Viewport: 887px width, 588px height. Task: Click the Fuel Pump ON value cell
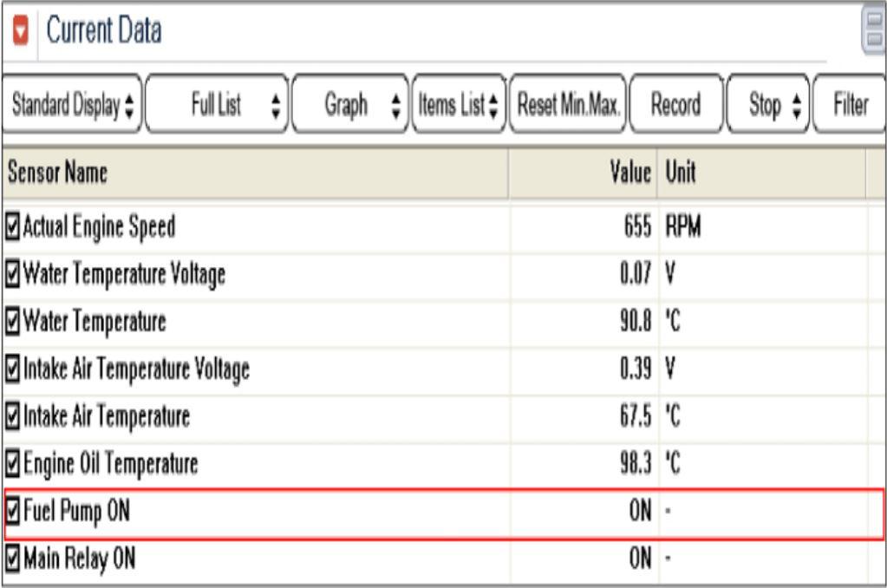pyautogui.click(x=641, y=511)
